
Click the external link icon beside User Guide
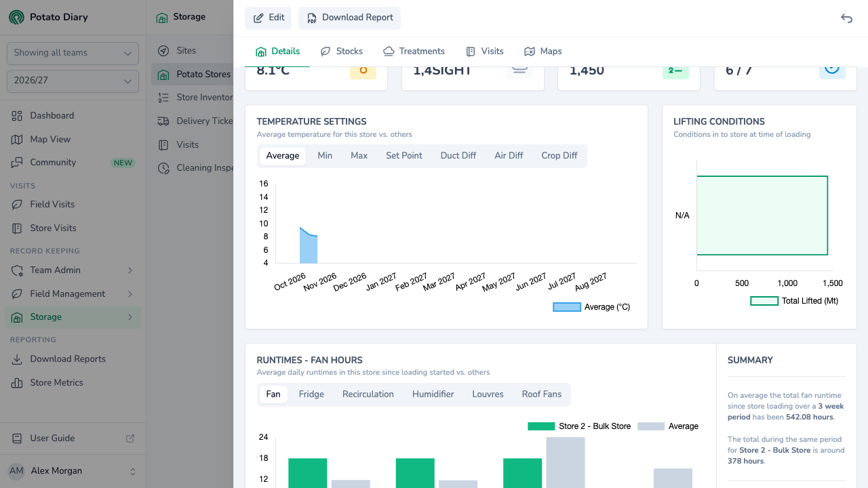[x=130, y=439]
